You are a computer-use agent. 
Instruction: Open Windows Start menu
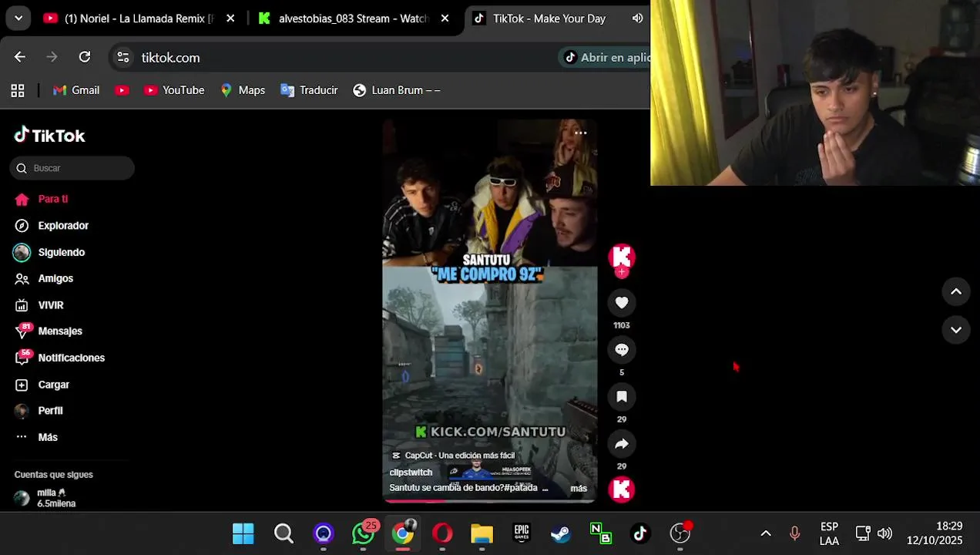[x=243, y=533]
